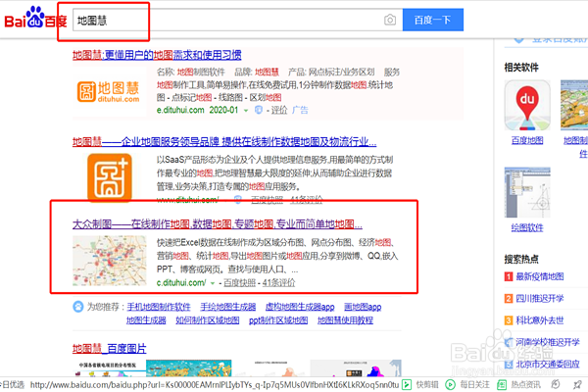The width and height of the screenshot is (588, 392).
Task: Open recommended search 如何制作区域地图
Action: 208,320
